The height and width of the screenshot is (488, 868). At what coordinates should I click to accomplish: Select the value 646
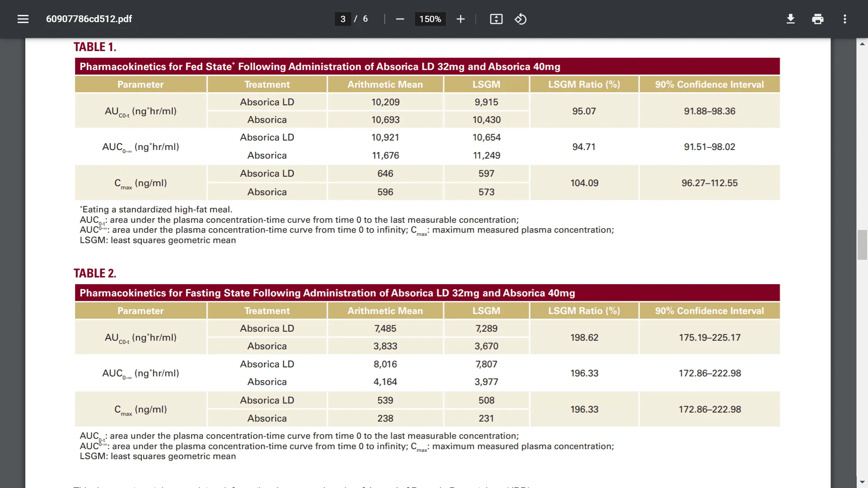click(x=385, y=174)
